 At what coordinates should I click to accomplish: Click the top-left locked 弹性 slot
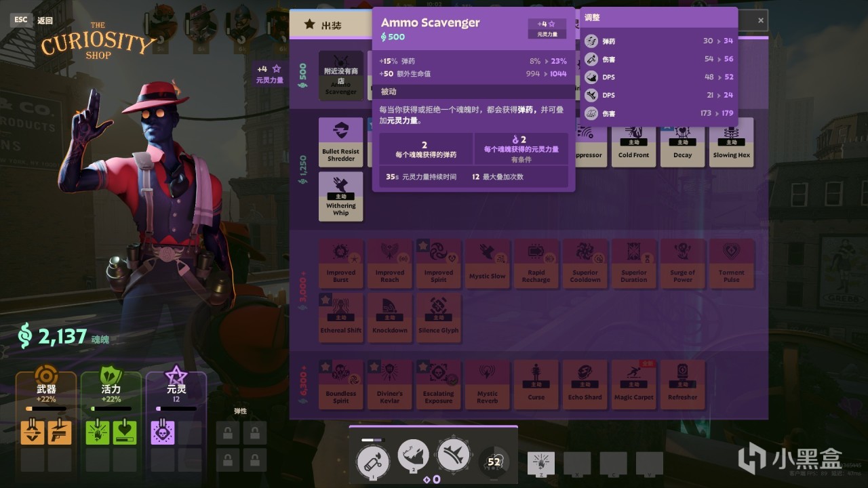point(227,432)
